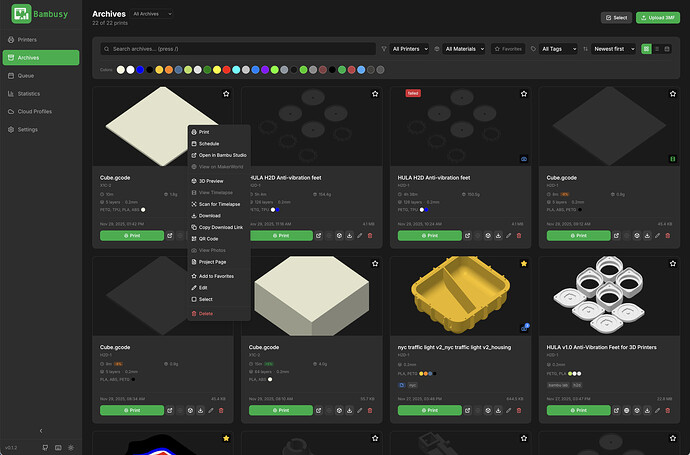Switch to list view mode
The image size is (690, 455).
click(x=657, y=49)
